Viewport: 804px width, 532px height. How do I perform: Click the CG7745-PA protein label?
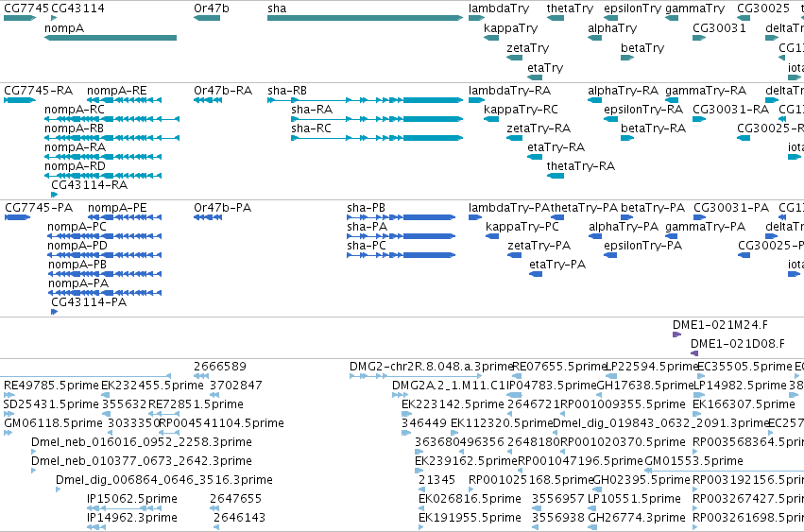pyautogui.click(x=39, y=208)
